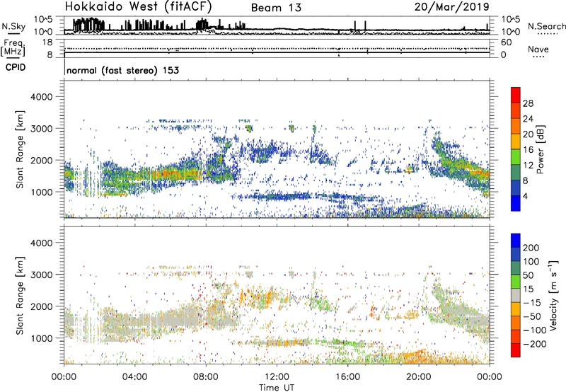Image resolution: width=566 pixels, height=392 pixels.
Task: Click the '08:00' time tick label
Action: [x=206, y=377]
